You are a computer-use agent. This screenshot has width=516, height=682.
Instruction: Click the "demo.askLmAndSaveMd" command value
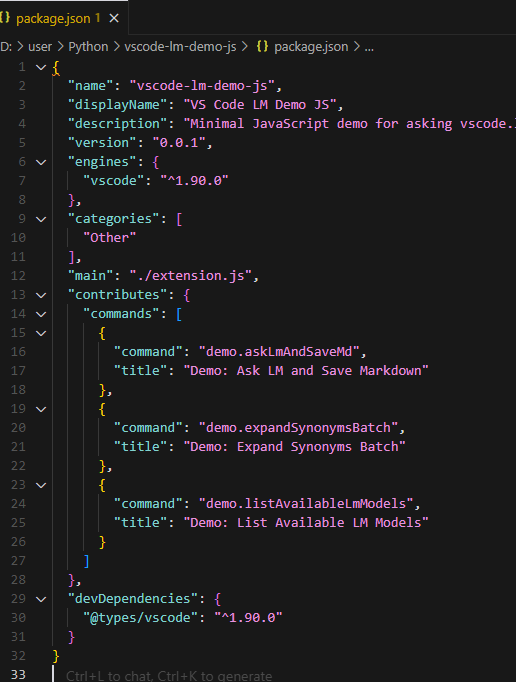pos(279,351)
